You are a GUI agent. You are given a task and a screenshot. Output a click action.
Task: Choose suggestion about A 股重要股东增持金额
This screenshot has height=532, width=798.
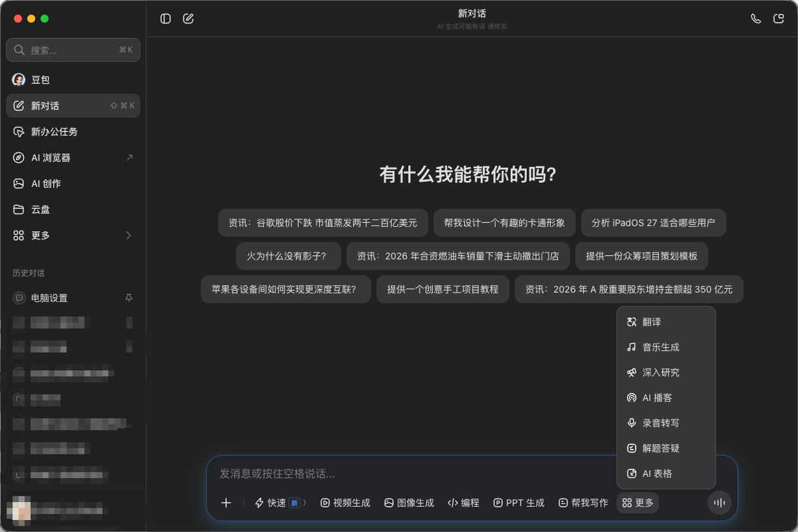coord(629,289)
